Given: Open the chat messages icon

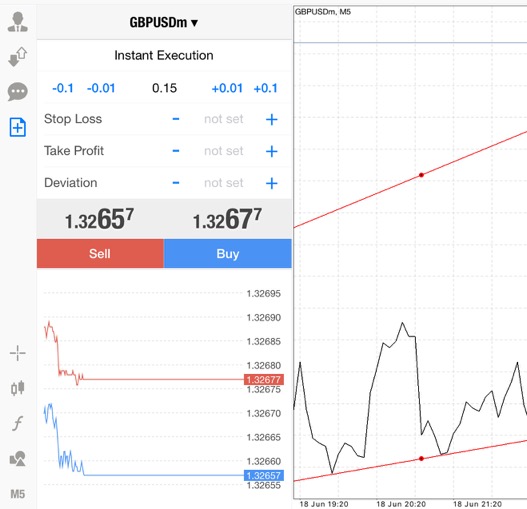Looking at the screenshot, I should click(17, 91).
